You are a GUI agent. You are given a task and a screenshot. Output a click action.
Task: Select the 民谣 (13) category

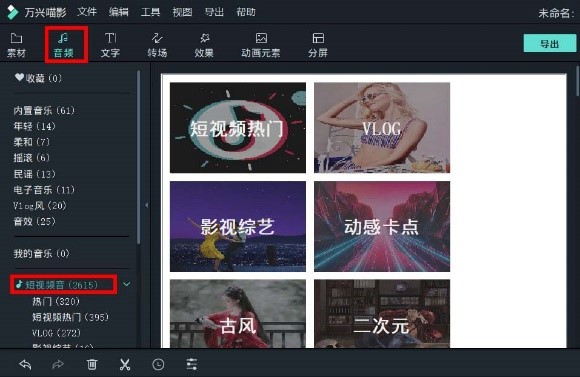click(x=34, y=174)
